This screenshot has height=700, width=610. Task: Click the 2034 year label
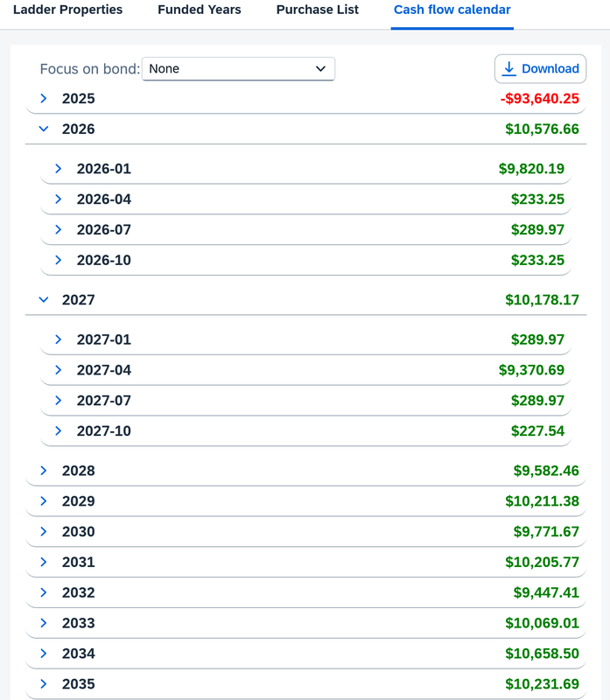pos(79,653)
